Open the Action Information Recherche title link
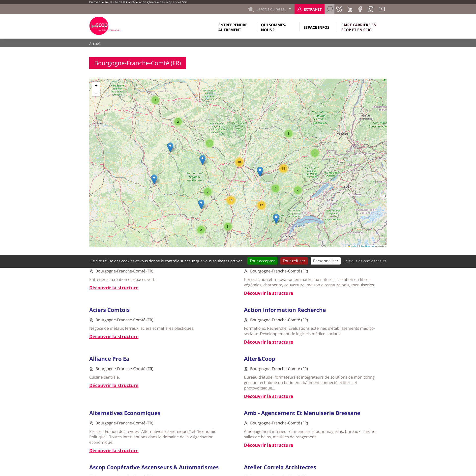This screenshot has height=476, width=476. tap(285, 310)
